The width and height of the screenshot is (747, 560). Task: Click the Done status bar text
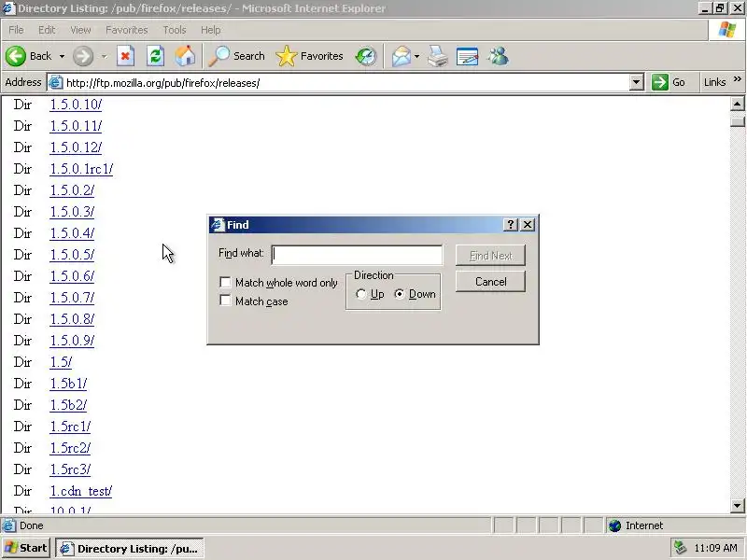coord(32,525)
